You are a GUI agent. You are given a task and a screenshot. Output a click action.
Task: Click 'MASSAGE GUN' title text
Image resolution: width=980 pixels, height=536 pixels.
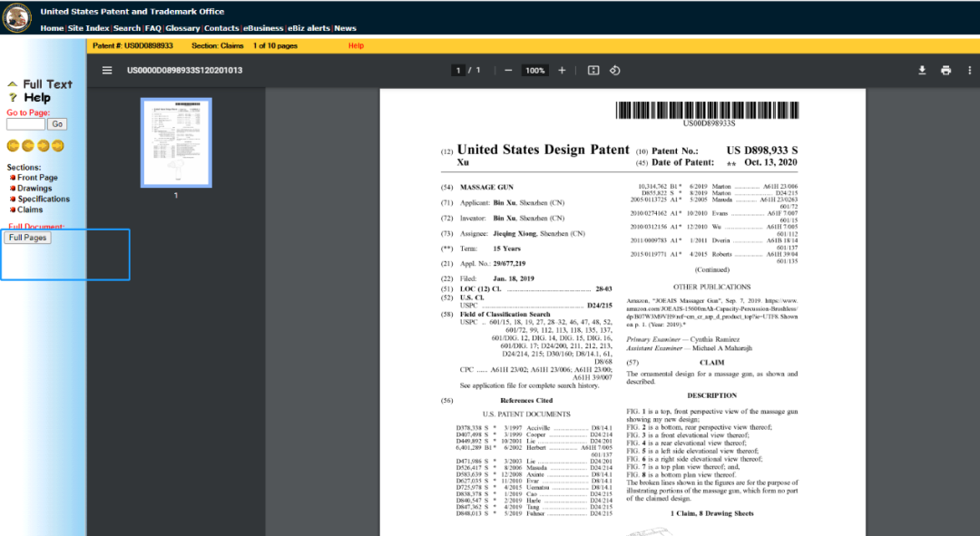(486, 187)
